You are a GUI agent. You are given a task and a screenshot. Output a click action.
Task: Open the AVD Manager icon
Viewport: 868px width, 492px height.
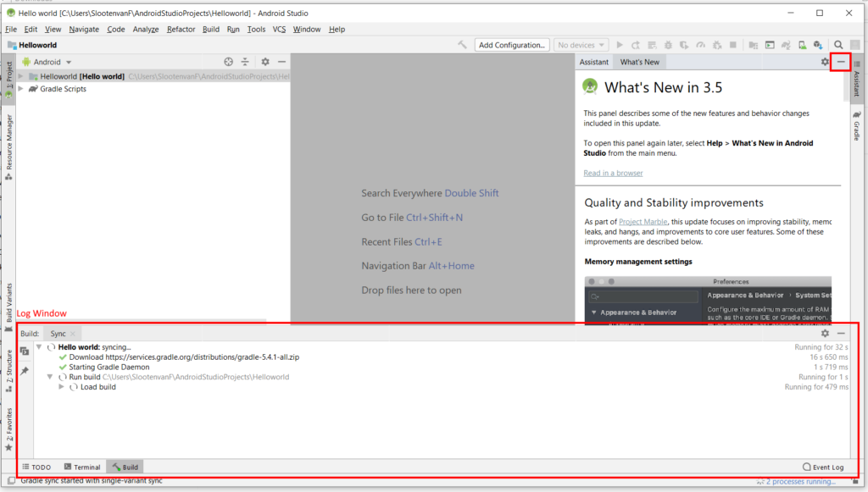802,45
